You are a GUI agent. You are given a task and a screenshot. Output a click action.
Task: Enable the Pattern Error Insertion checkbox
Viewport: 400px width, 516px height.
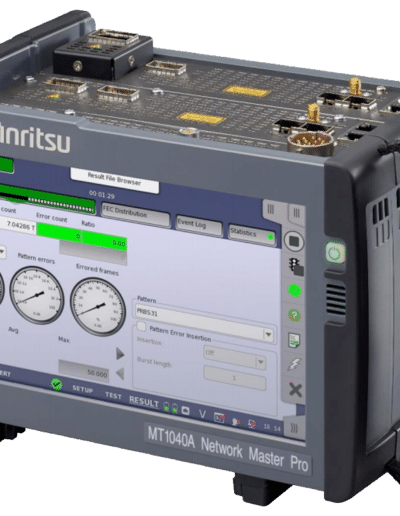[x=141, y=327]
